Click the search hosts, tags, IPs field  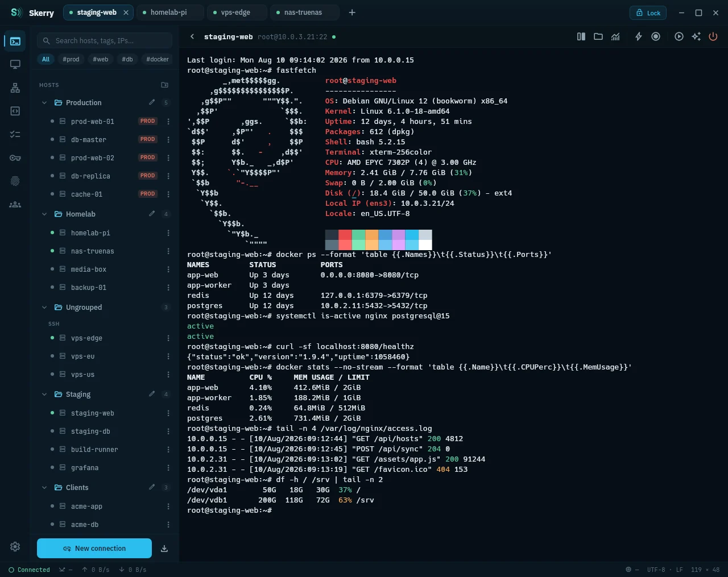(105, 40)
